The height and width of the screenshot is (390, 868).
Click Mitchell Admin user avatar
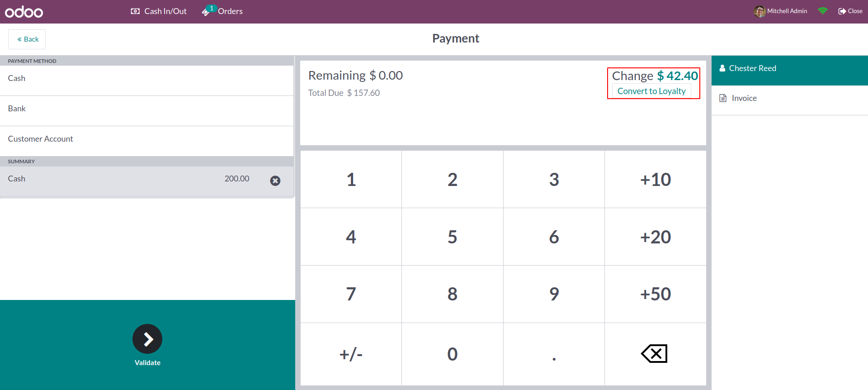759,11
